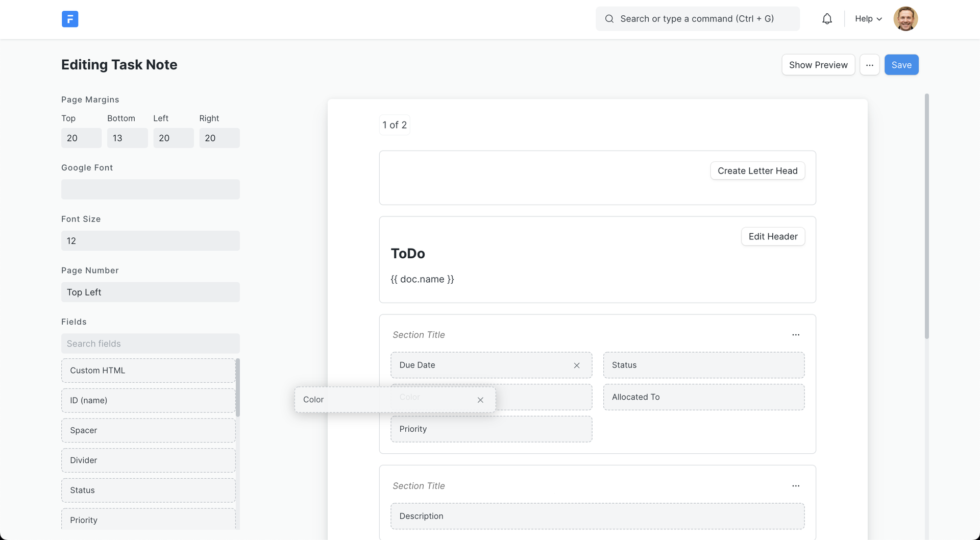Click Show Preview button
Viewport: 980px width, 540px height.
click(818, 65)
